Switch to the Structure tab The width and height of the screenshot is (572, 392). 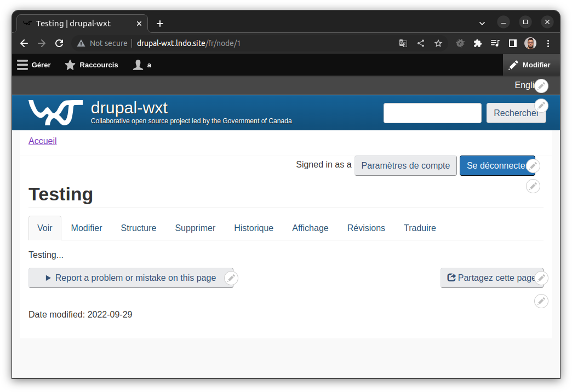(x=138, y=228)
